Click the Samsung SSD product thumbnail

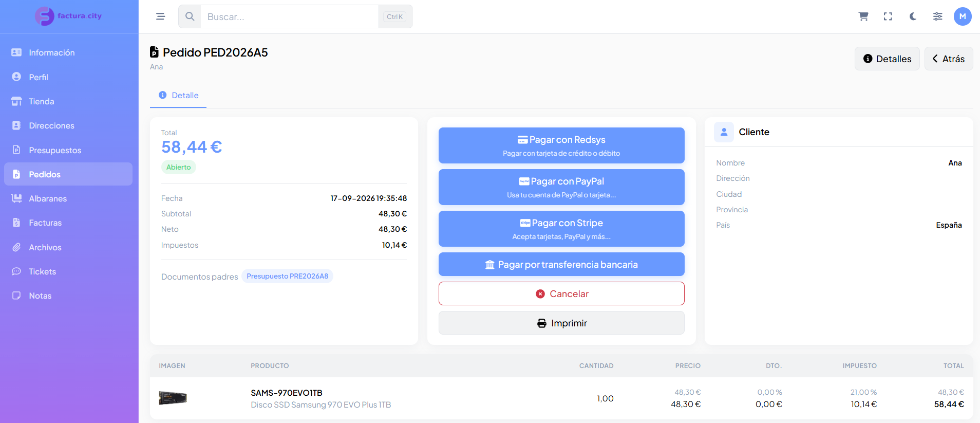(x=173, y=398)
